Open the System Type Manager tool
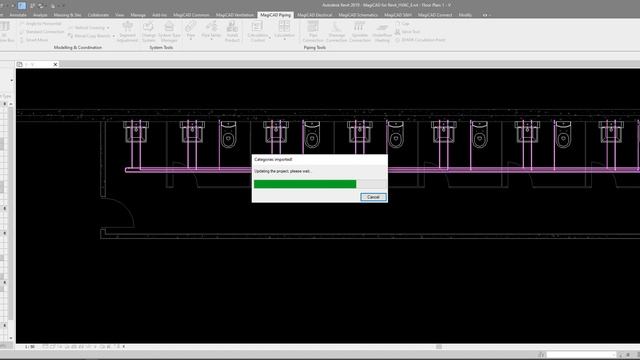Image resolution: width=640 pixels, height=360 pixels. pyautogui.click(x=169, y=32)
